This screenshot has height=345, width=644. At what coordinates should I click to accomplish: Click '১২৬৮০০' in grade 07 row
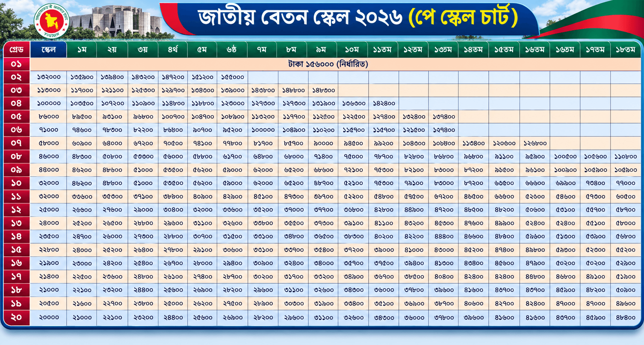point(535,143)
